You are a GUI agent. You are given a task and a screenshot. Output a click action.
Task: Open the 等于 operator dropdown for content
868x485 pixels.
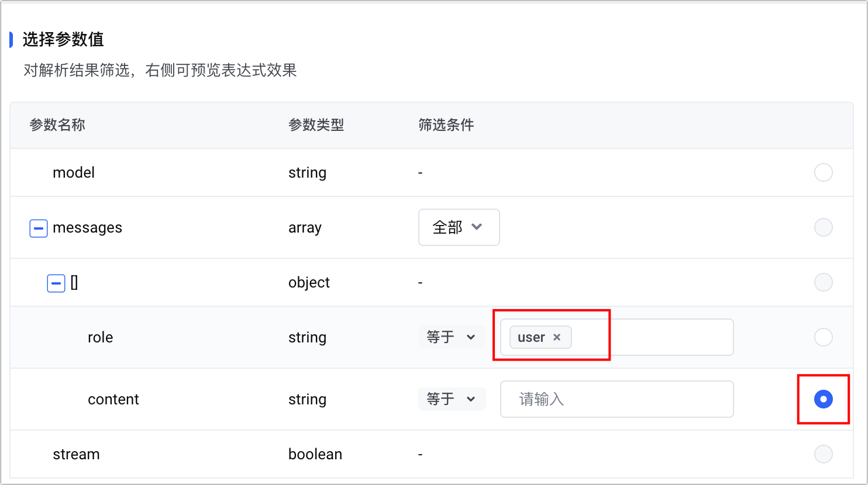451,399
